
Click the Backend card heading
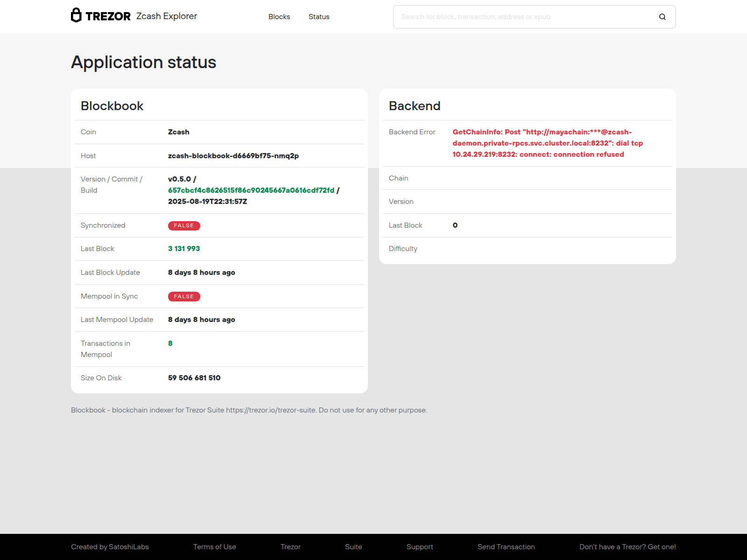coord(415,106)
